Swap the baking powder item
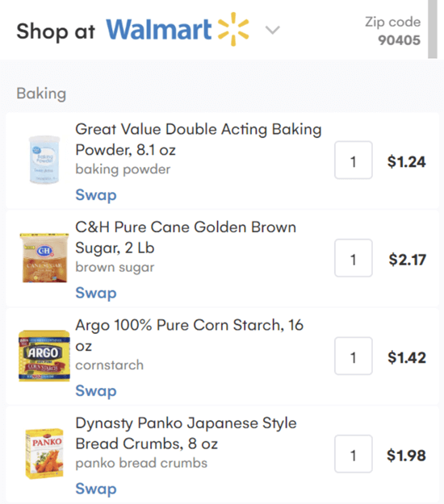This screenshot has height=504, width=444. 96,195
